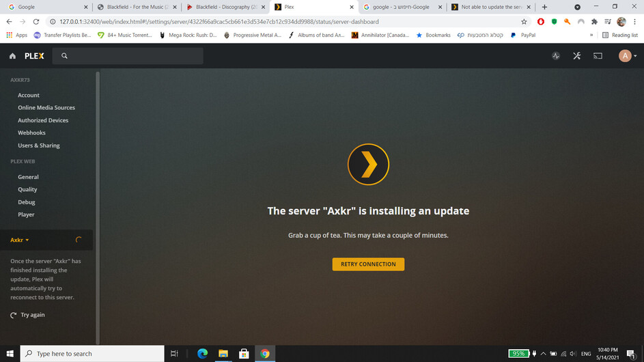Viewport: 644px width, 362px height.
Task: Show hidden system tray icons
Action: [543, 353]
